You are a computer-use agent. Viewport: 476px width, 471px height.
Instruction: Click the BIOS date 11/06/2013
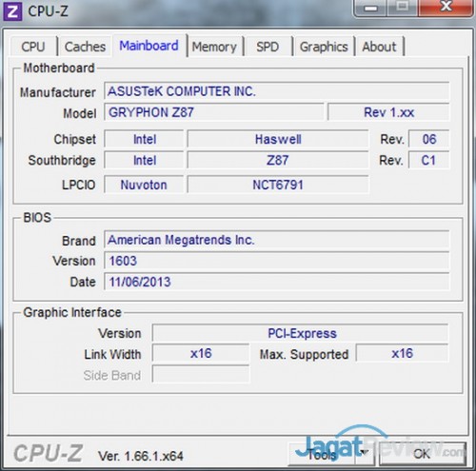pos(276,282)
